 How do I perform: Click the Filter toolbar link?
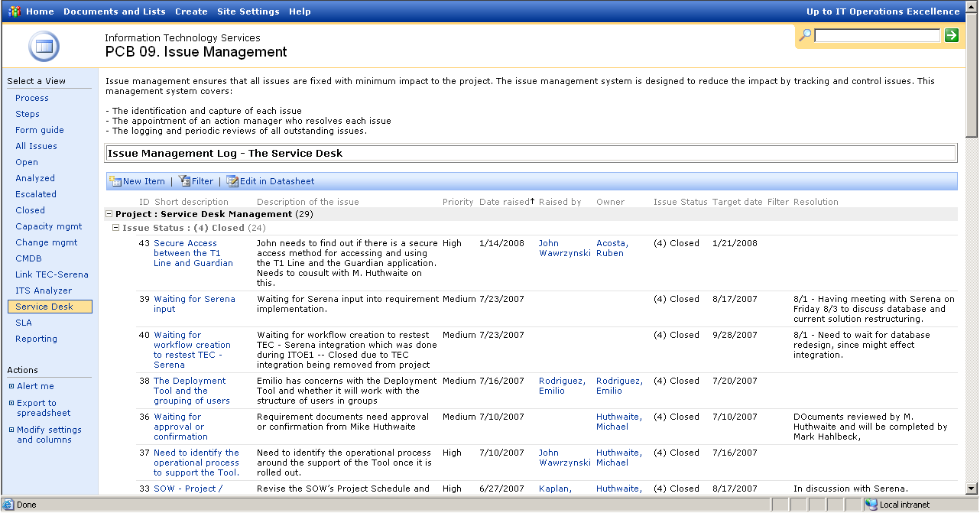click(x=203, y=181)
